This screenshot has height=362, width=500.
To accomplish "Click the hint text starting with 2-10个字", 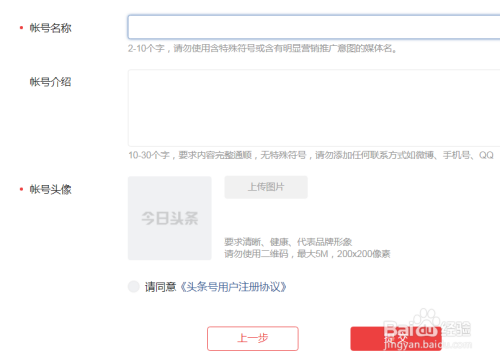I will click(262, 49).
